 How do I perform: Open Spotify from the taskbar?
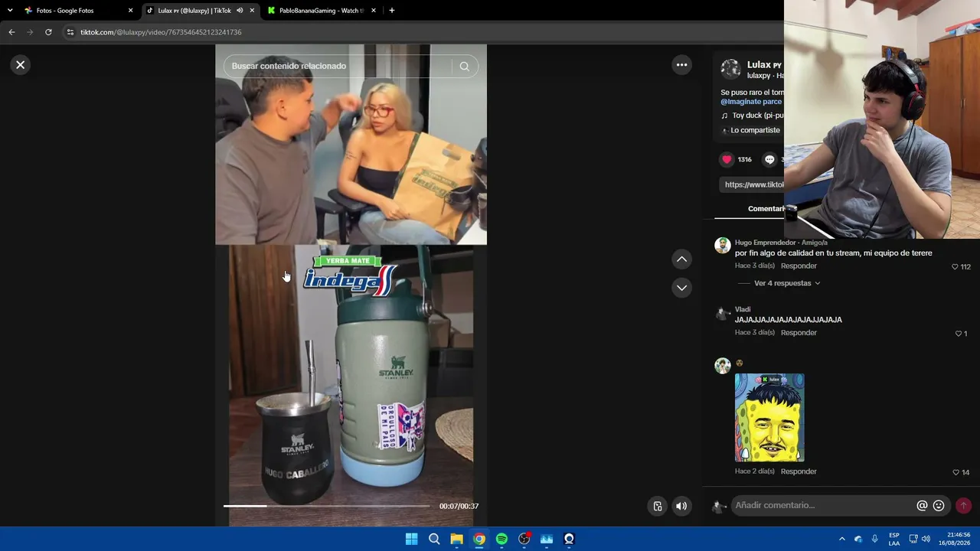coord(501,539)
